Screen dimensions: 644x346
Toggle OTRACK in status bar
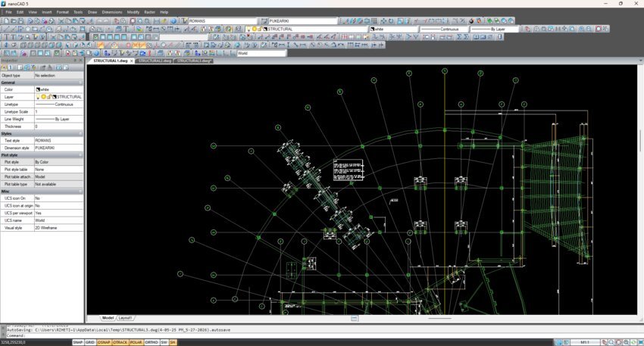point(120,342)
